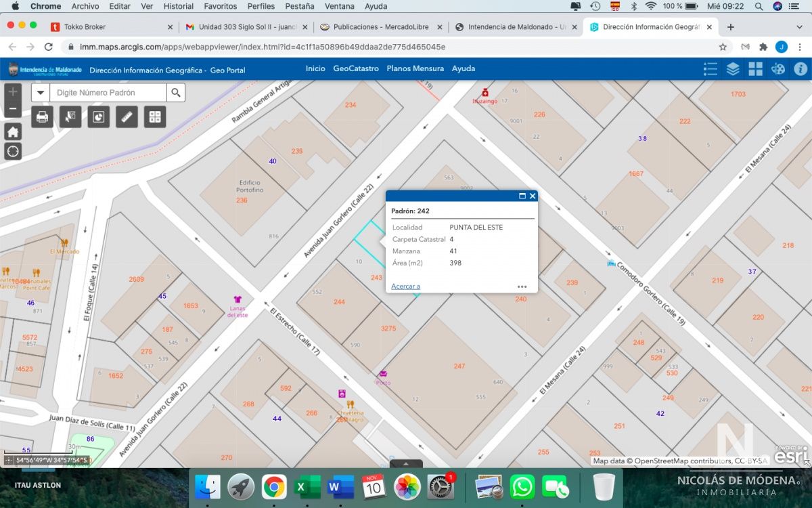The width and height of the screenshot is (812, 508).
Task: Click the address bar URL
Action: [x=263, y=47]
